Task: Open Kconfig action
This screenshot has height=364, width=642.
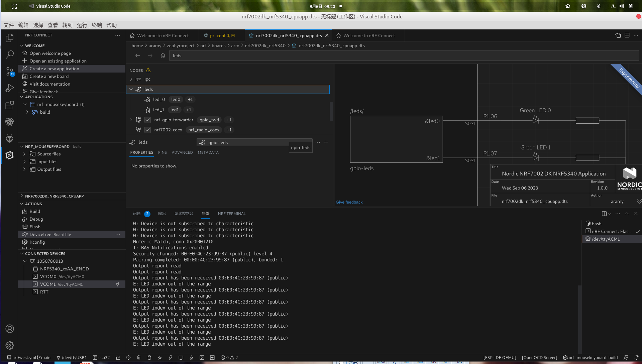Action: [x=37, y=242]
